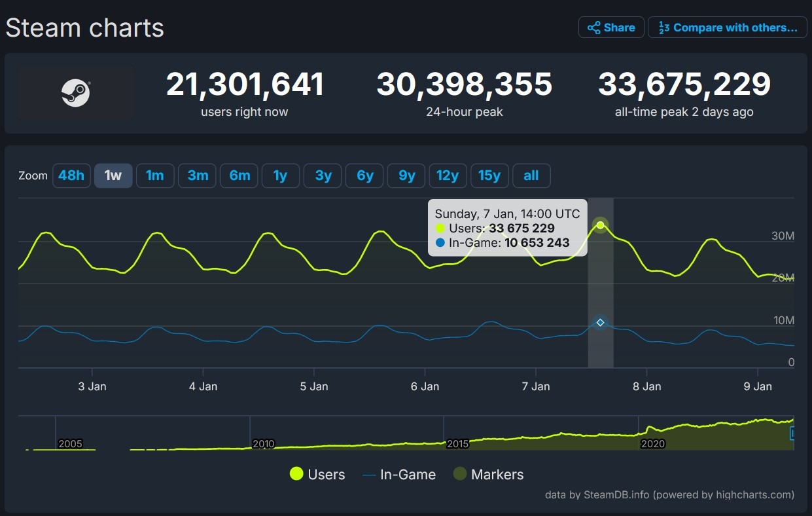Zoom chart to 12y
Viewport: 812px width, 516px height.
[448, 175]
